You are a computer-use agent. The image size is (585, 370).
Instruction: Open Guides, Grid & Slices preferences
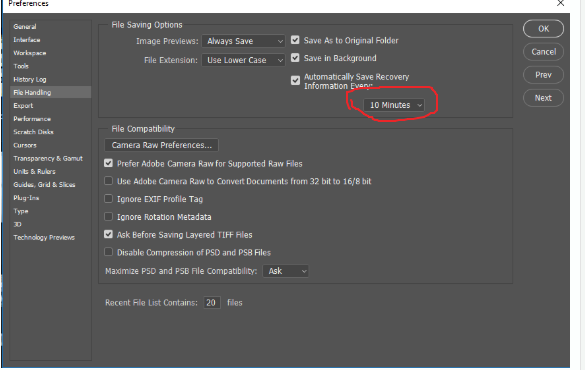pos(44,185)
